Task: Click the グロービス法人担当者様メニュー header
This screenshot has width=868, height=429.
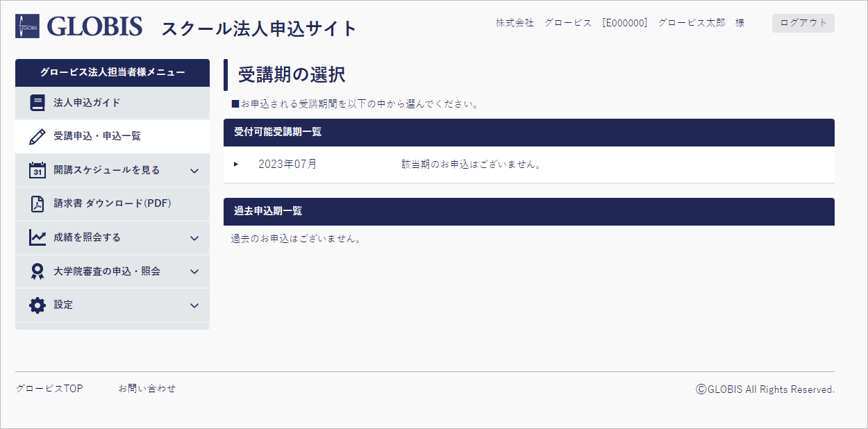Action: [x=112, y=73]
